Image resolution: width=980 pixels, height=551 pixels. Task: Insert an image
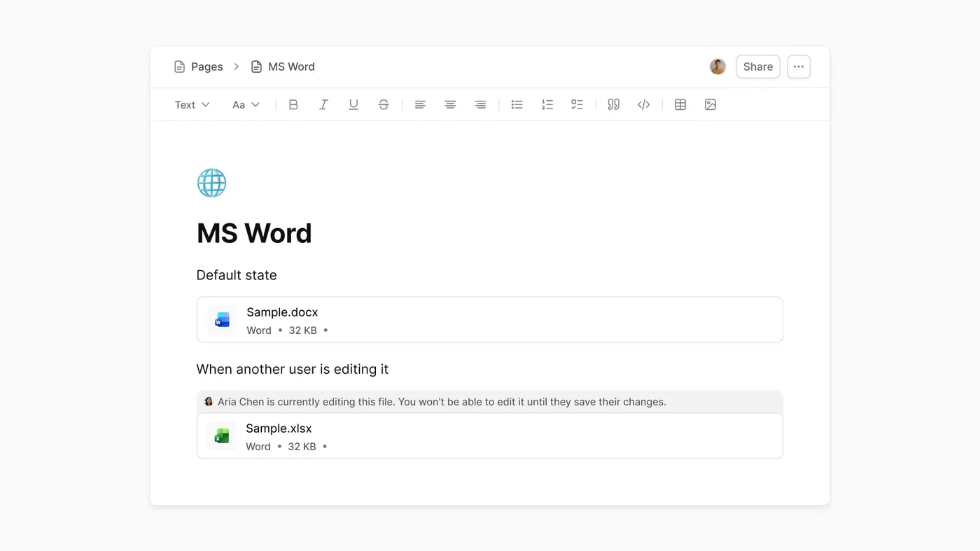(x=710, y=104)
